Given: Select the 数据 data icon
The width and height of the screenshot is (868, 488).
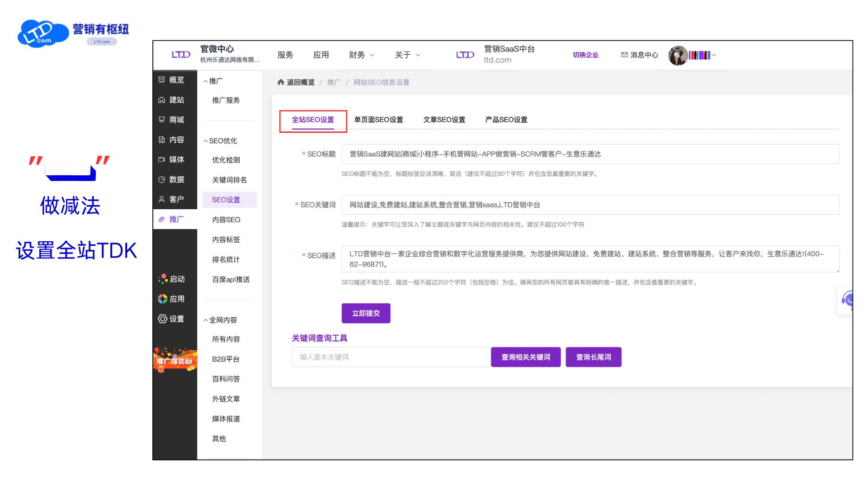Looking at the screenshot, I should (172, 179).
